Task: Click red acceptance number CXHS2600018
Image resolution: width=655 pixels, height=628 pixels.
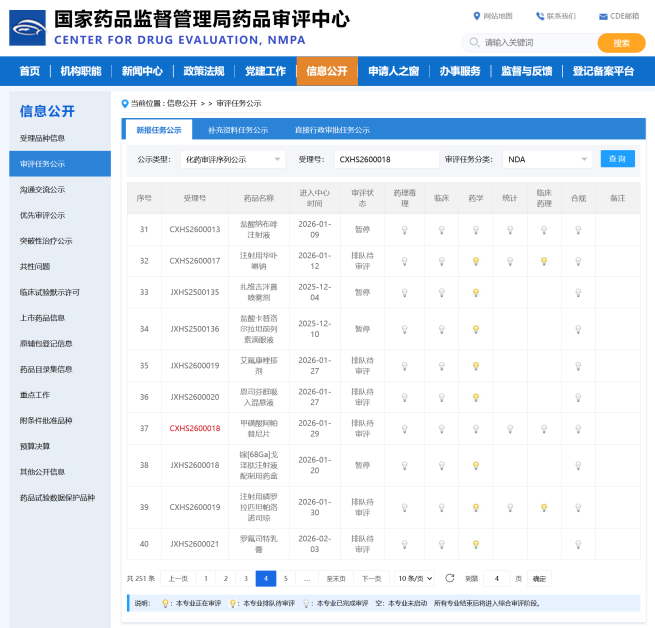Action: 195,428
